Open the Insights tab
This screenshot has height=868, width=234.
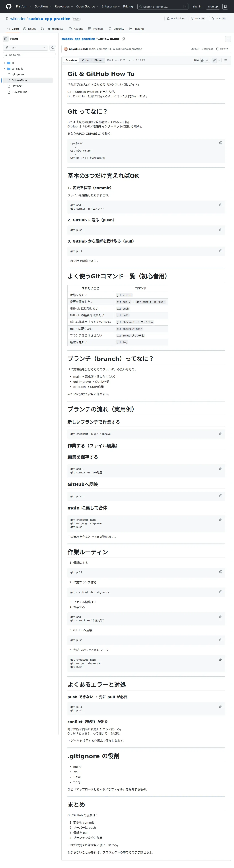(136, 29)
